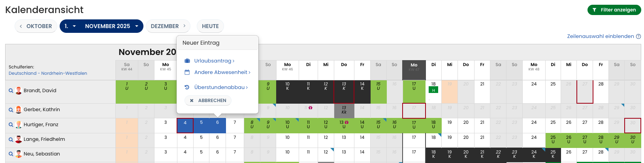The width and height of the screenshot is (644, 163).
Task: Jump to today with Heute button
Action: click(210, 26)
